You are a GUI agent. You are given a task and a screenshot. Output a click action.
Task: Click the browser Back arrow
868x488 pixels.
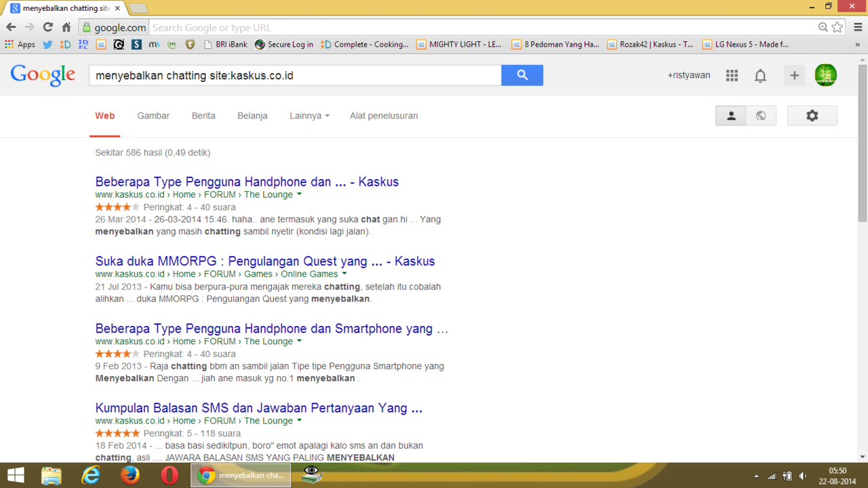pyautogui.click(x=11, y=27)
